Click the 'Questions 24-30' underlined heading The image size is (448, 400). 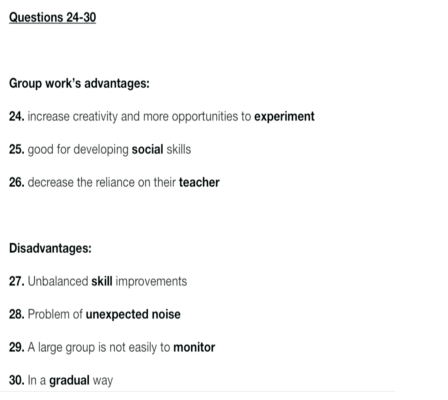[52, 17]
